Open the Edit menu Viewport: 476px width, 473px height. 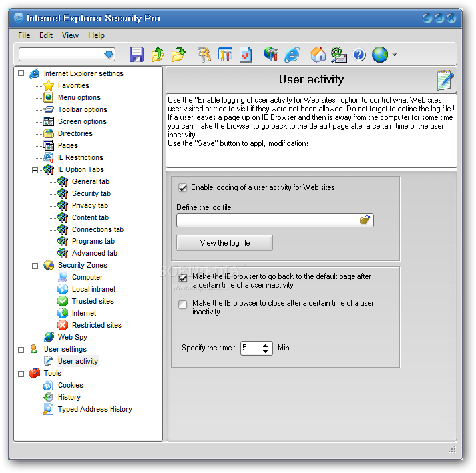coord(46,35)
